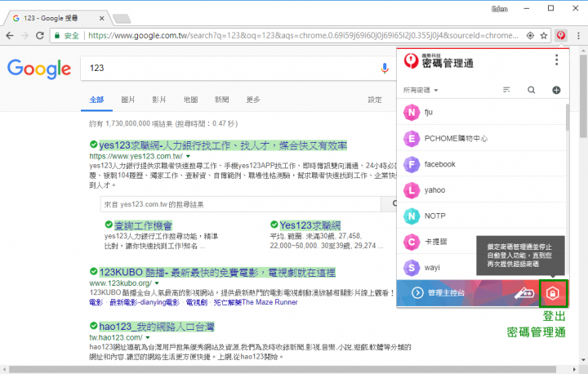
Task: Open the password generator icon
Action: 524,293
